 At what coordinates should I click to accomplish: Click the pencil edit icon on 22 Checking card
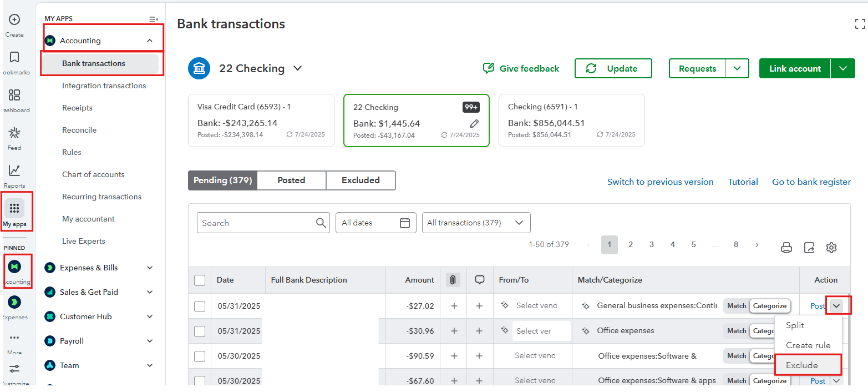(474, 123)
